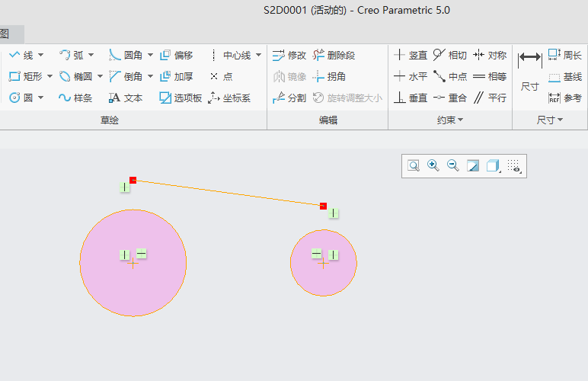Select the Centerline (中心线) tool
588x381 pixels.
230,56
